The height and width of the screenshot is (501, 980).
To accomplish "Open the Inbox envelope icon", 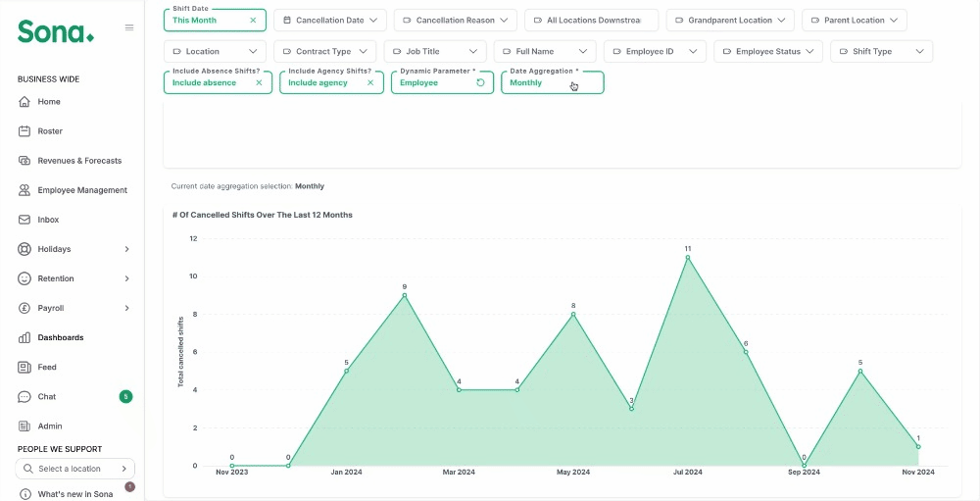I will pyautogui.click(x=24, y=220).
